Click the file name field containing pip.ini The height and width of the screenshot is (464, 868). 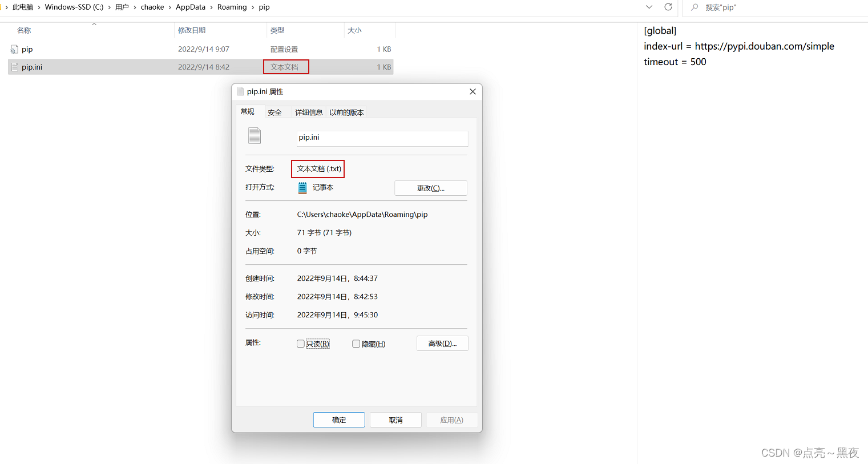tap(382, 138)
